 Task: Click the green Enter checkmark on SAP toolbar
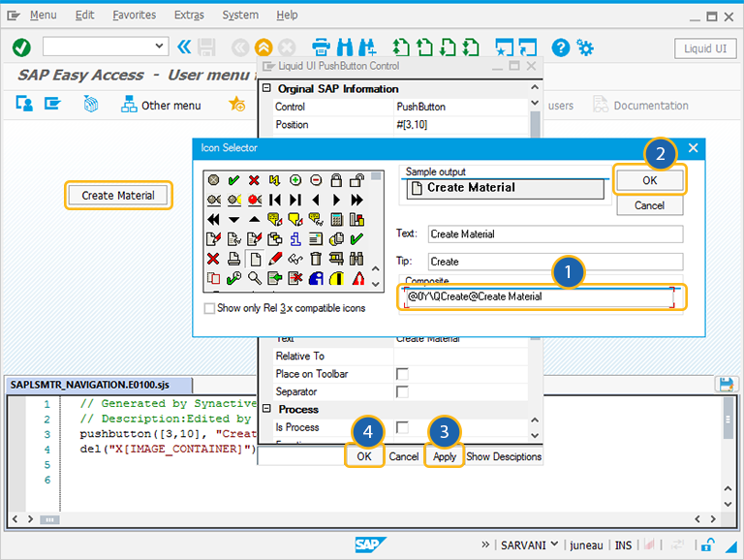coord(21,47)
